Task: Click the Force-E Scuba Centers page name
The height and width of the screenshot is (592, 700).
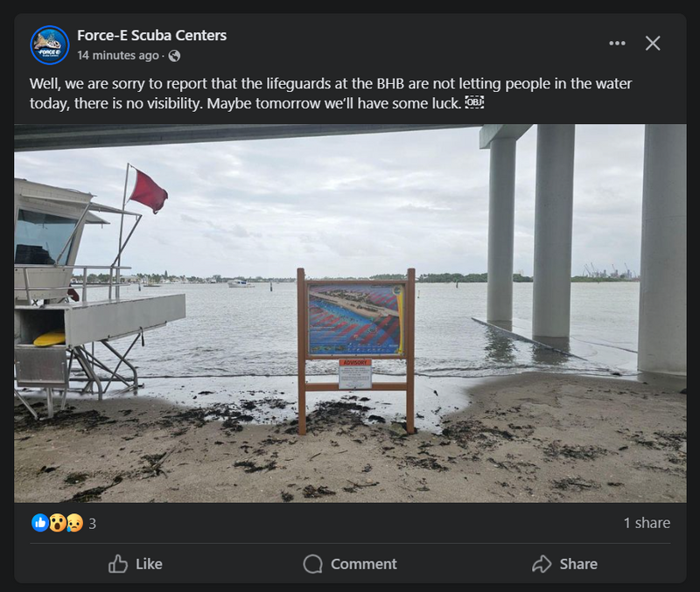Action: pos(151,36)
